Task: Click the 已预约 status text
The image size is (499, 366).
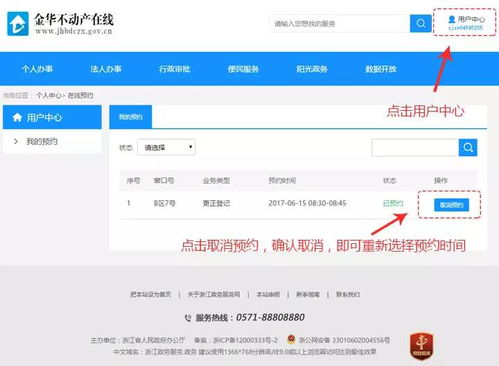Action: click(393, 203)
